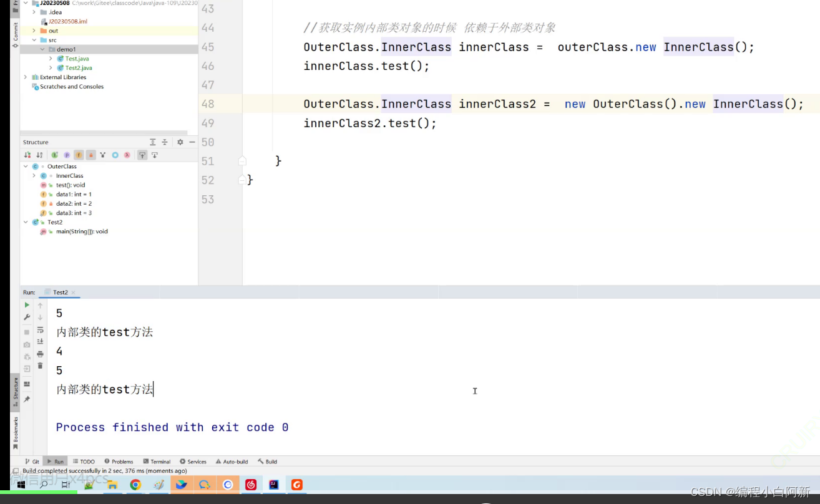Pin the Run tab with the pin icon
820x504 pixels.
pos(27,399)
